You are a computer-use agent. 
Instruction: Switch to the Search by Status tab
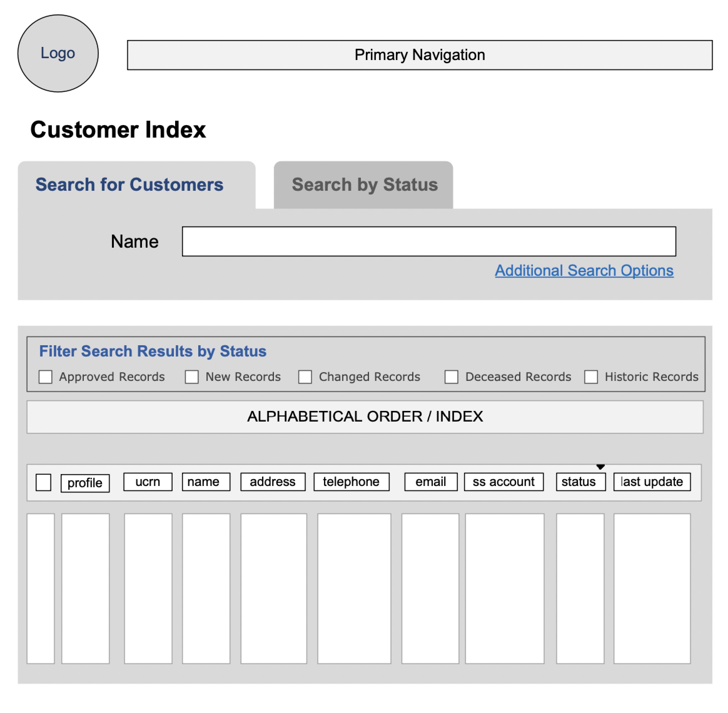(363, 185)
